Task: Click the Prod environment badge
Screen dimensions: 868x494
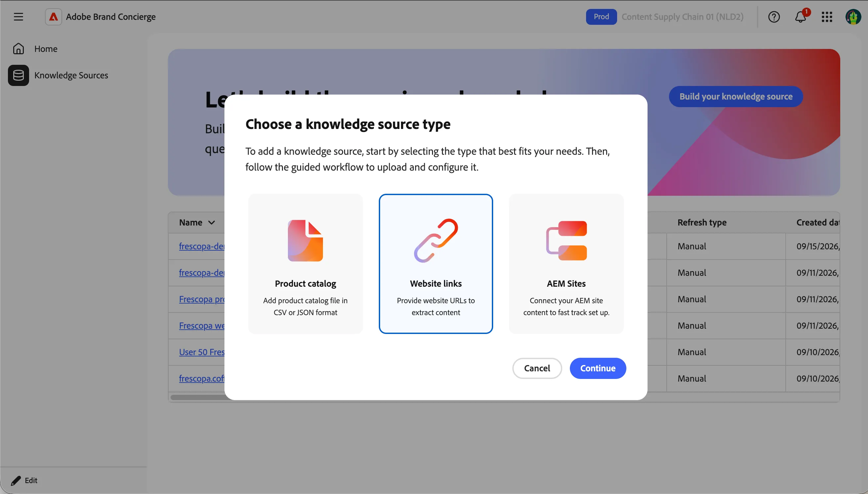Action: coord(601,17)
